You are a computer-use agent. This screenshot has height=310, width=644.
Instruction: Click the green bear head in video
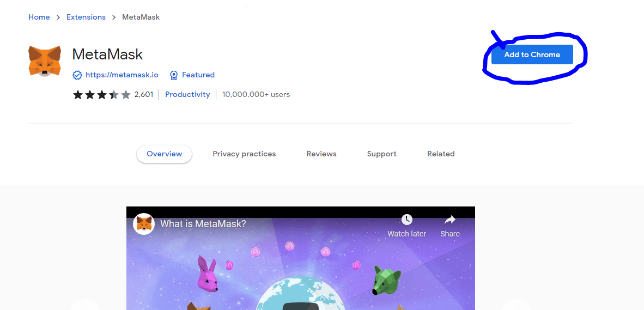(x=387, y=279)
